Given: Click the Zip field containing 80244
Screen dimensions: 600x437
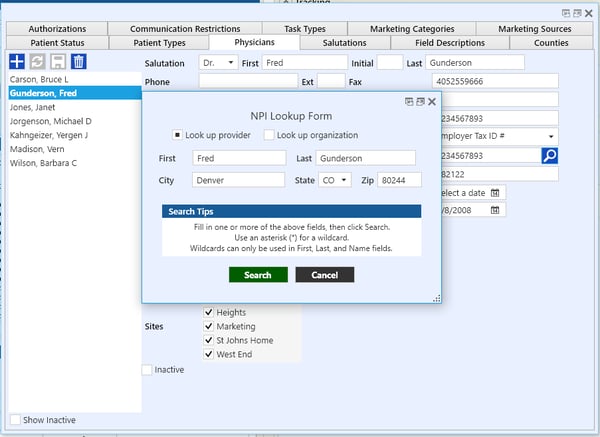Looking at the screenshot, I should [x=399, y=180].
